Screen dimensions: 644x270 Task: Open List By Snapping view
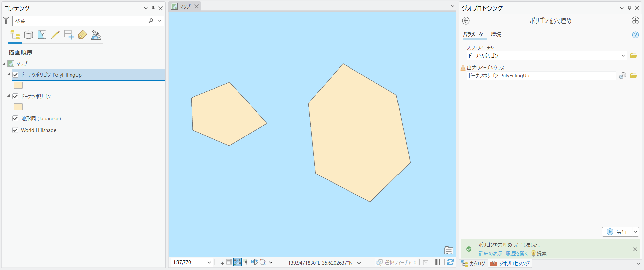click(x=69, y=35)
